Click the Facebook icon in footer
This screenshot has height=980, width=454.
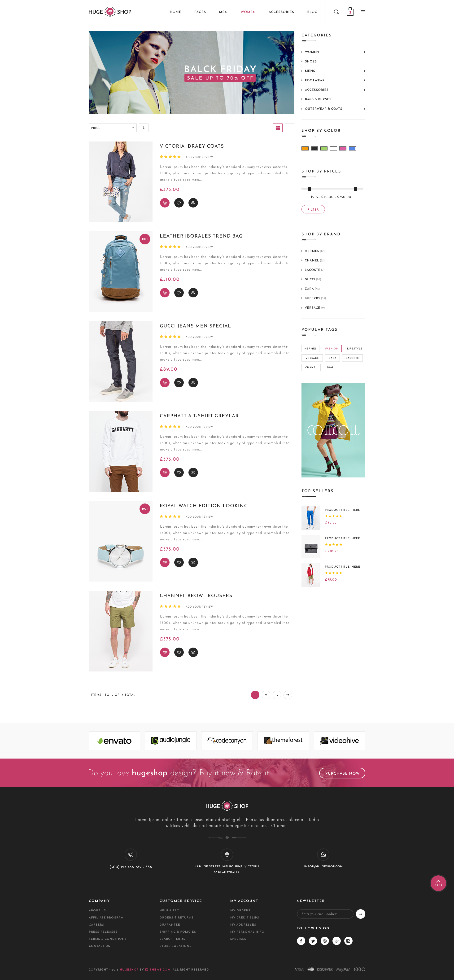coord(301,941)
